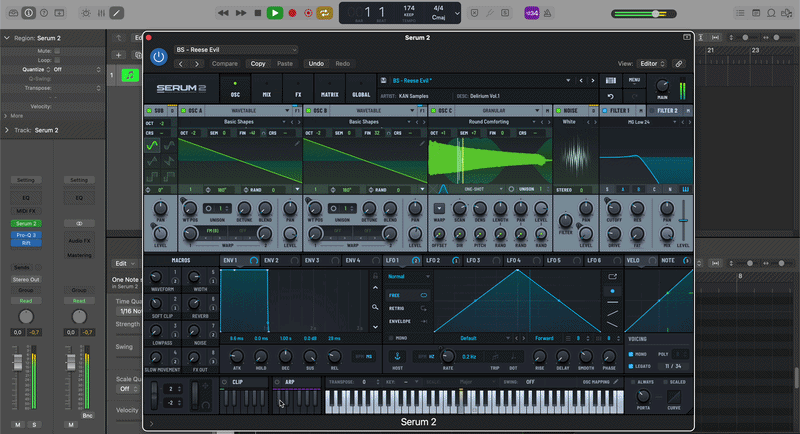Enable the LFO MONO checkbox
This screenshot has width=800, height=434.
[391, 338]
